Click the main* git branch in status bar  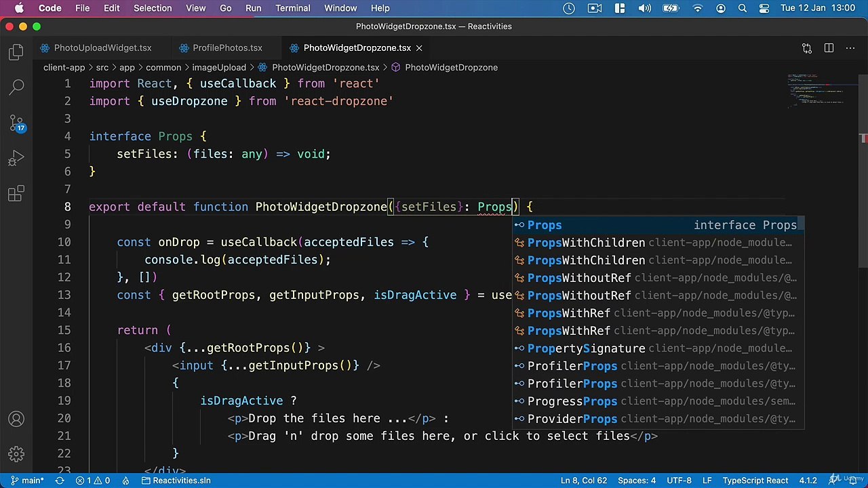coord(27,481)
